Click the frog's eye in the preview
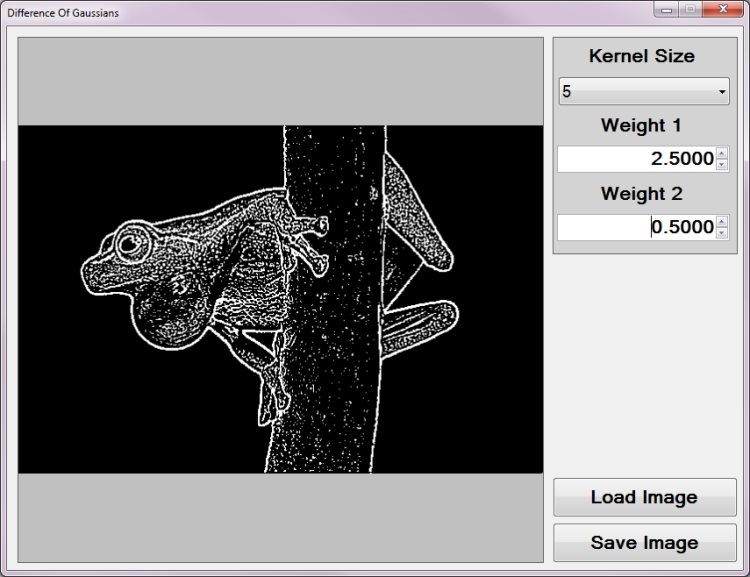 [129, 242]
